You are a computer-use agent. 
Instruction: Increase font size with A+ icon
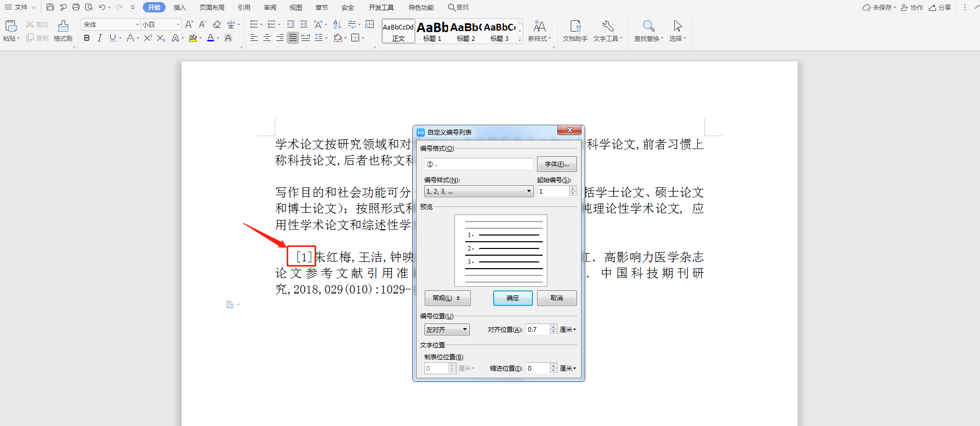tap(189, 24)
